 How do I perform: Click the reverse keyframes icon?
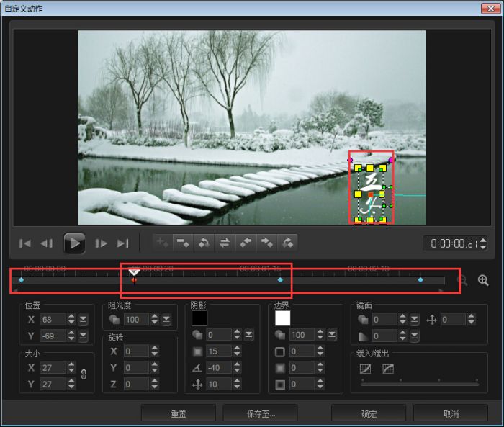(x=225, y=243)
